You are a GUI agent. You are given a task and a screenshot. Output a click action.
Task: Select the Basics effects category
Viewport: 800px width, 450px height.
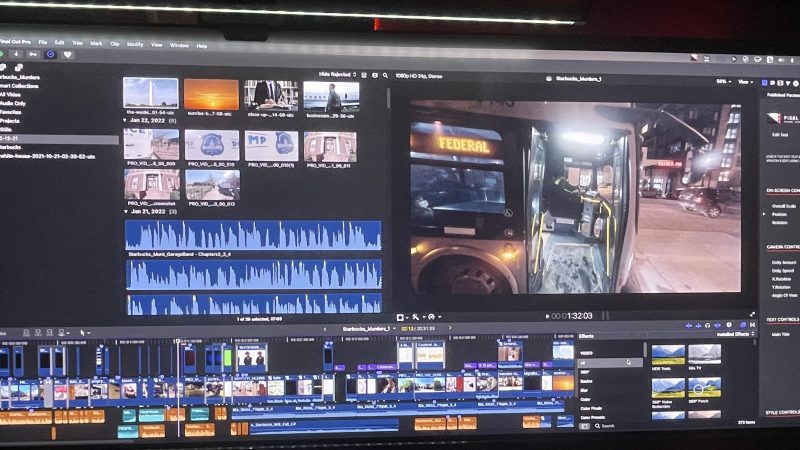point(586,381)
